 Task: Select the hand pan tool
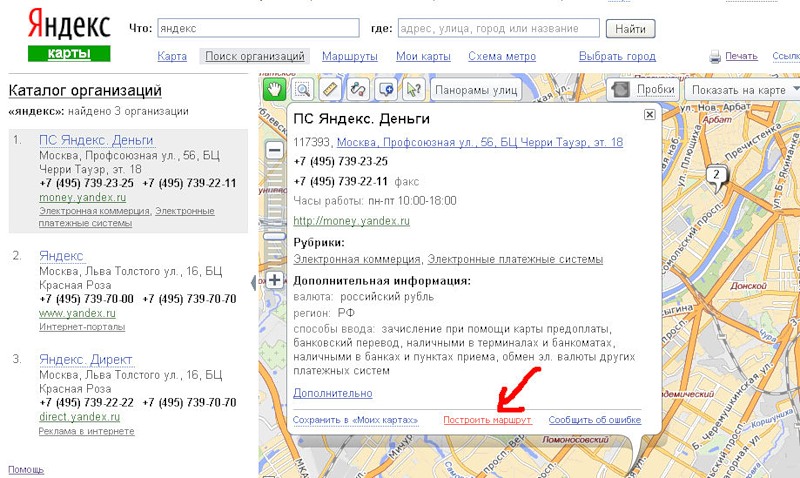pos(274,90)
